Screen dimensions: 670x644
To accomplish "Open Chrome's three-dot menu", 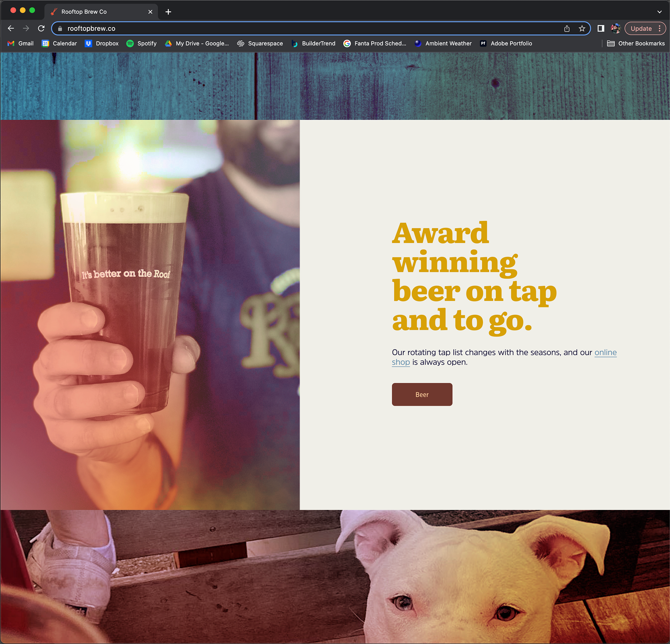I will (x=660, y=29).
